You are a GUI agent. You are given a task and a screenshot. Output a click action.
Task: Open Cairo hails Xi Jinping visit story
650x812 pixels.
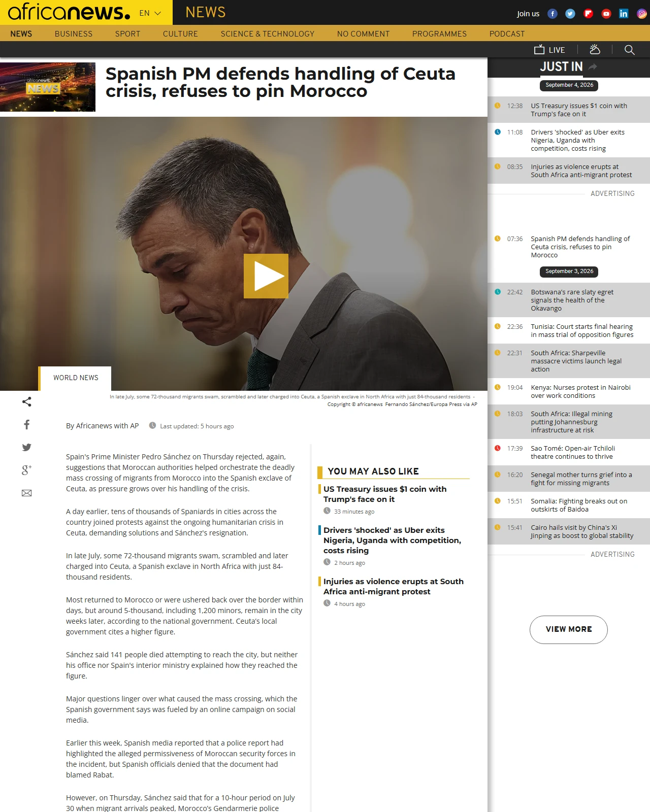pyautogui.click(x=569, y=531)
